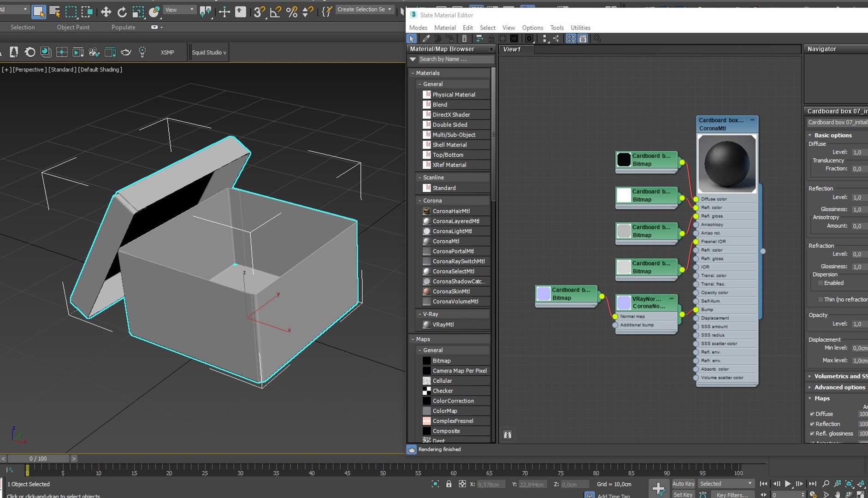
Task: Click the Edit Named Selection Sets icon
Action: 326,11
